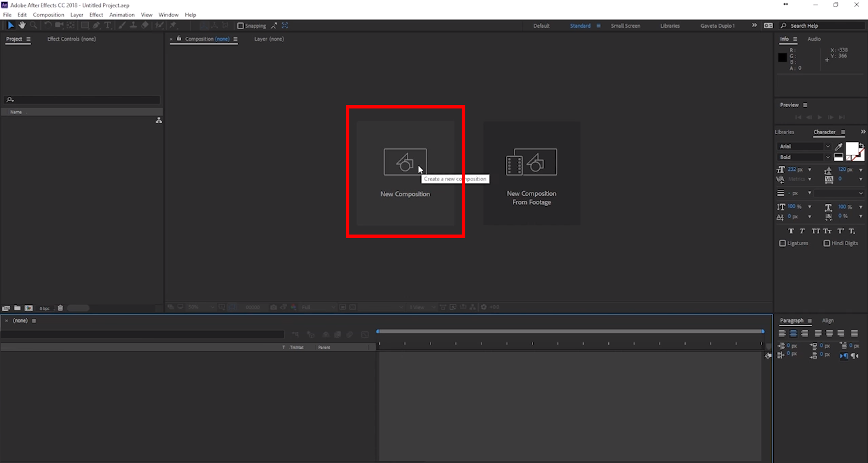Viewport: 868px width, 463px height.
Task: Select the Puppet Pin tool
Action: (x=173, y=26)
